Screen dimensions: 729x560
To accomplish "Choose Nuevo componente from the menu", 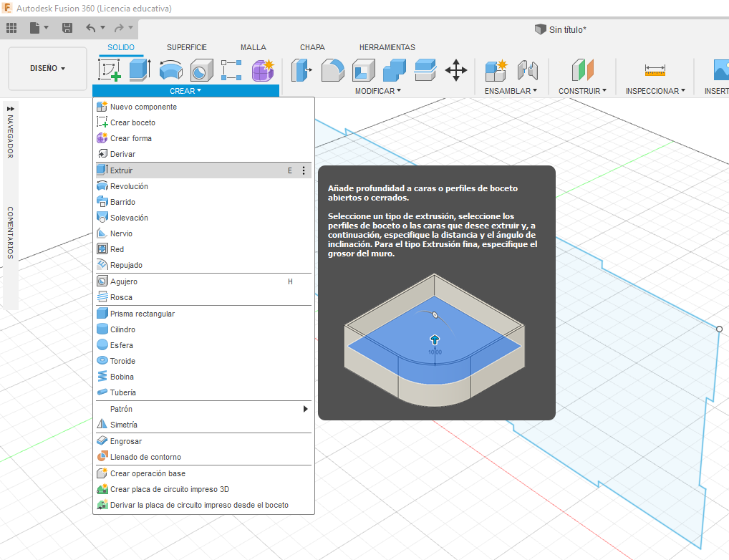I will [203, 107].
